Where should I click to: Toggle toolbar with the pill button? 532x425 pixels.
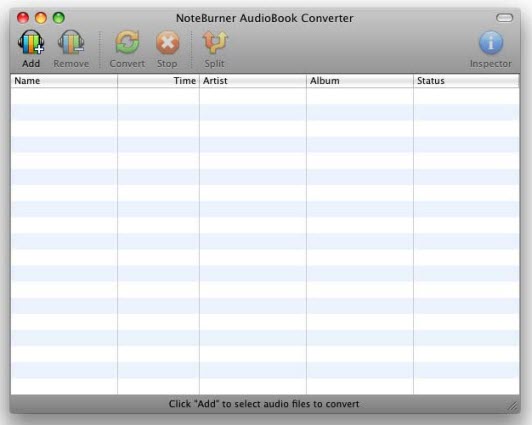pyautogui.click(x=504, y=18)
